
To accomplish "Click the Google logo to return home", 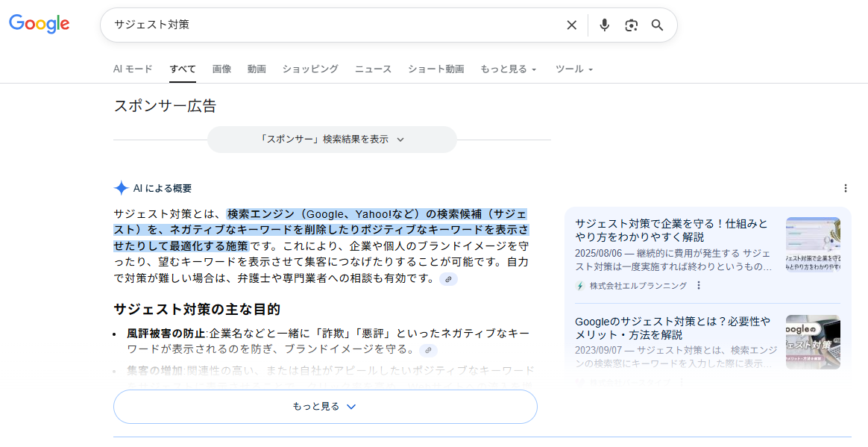I will coord(38,24).
